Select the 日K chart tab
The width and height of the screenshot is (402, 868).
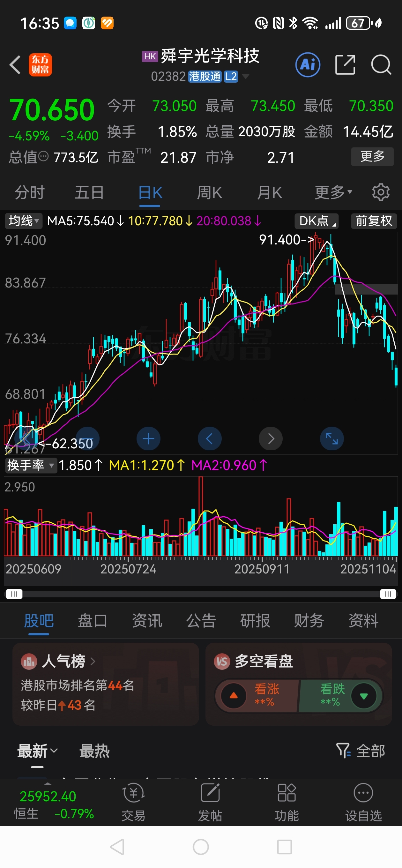coord(150,192)
